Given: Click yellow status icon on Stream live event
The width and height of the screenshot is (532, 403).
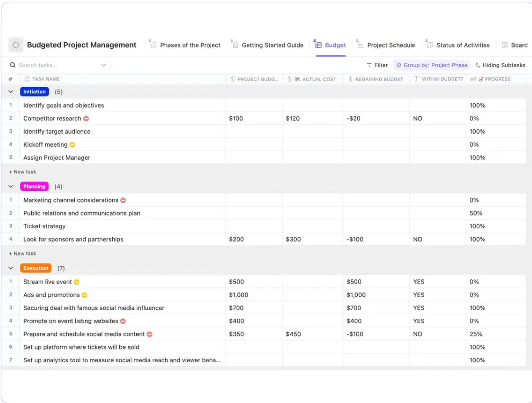Looking at the screenshot, I should (77, 282).
